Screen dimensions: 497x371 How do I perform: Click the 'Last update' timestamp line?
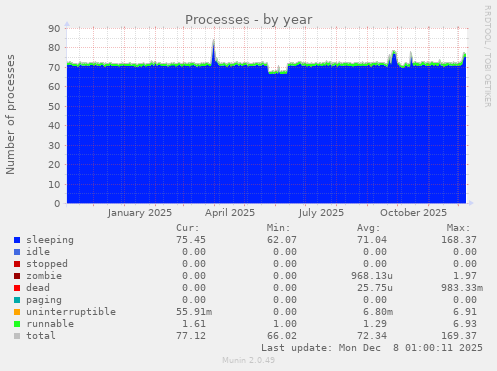pos(372,348)
